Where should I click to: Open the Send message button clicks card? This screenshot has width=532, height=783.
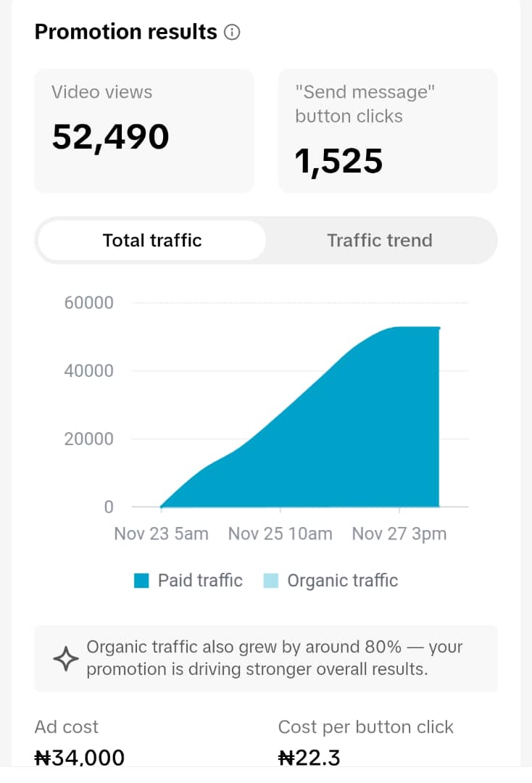pos(388,130)
